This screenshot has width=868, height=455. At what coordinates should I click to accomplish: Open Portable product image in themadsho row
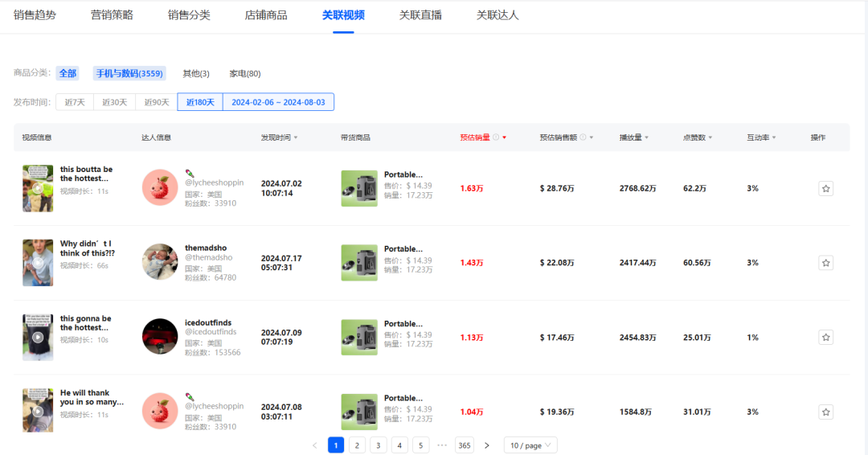tap(359, 263)
